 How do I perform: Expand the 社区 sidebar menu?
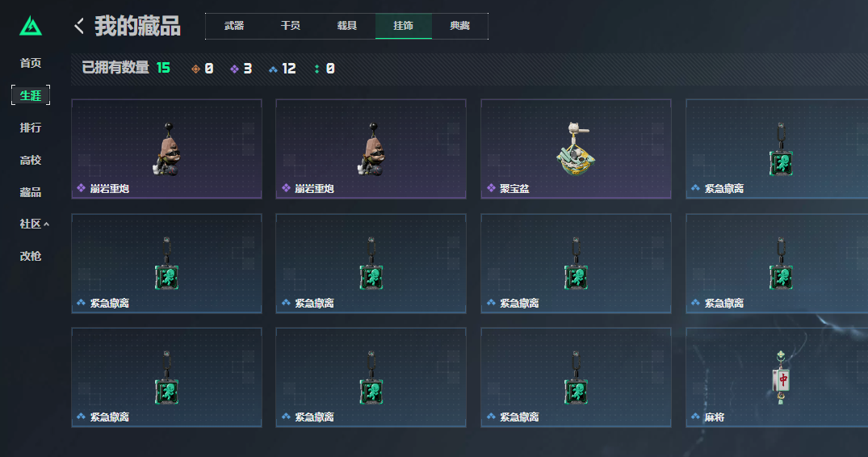[x=35, y=224]
